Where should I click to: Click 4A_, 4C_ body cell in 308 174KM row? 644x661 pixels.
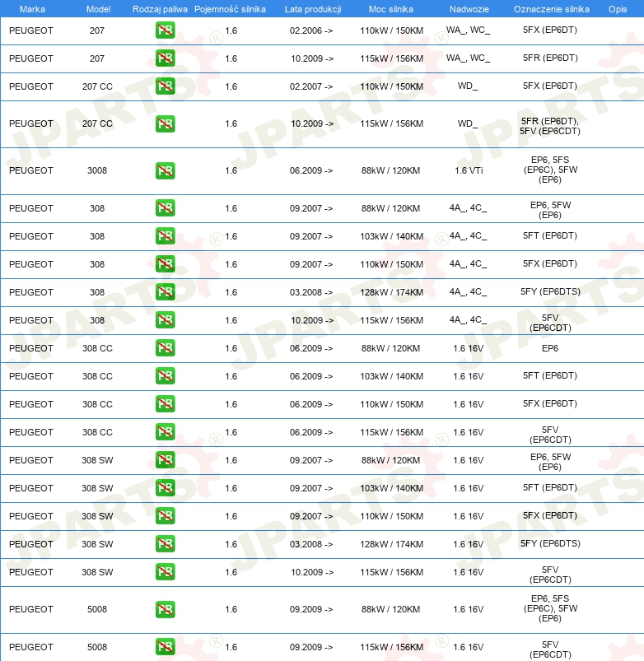pos(468,291)
